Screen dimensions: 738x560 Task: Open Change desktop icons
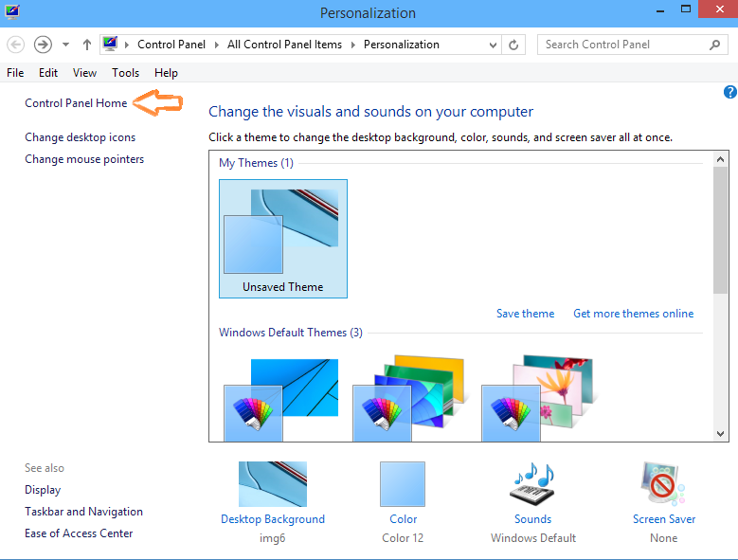coord(80,137)
